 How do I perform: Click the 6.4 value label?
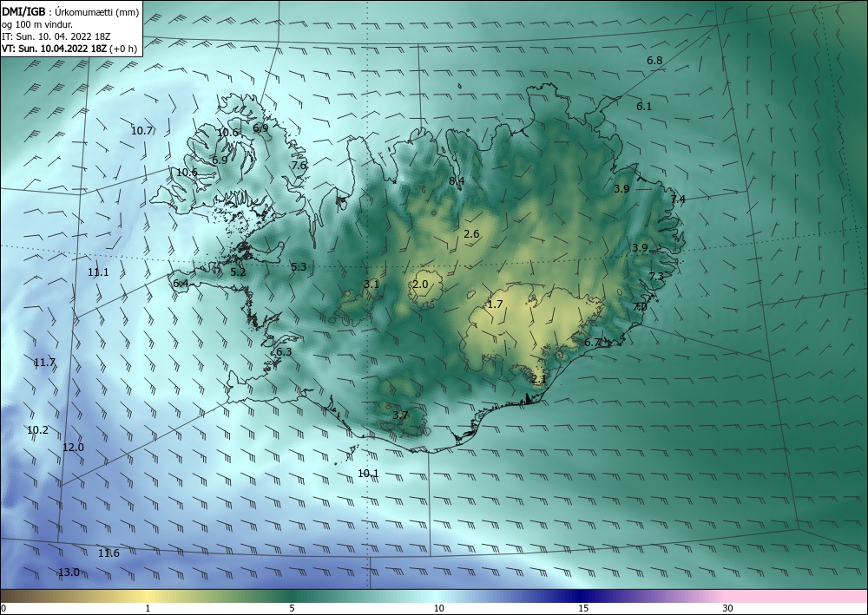181,284
